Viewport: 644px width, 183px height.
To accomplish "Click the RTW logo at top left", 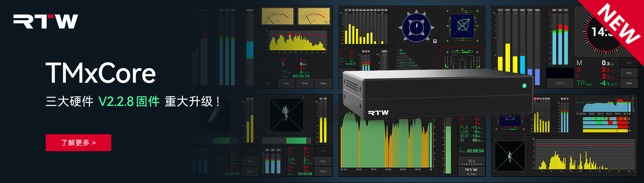I will tap(46, 21).
